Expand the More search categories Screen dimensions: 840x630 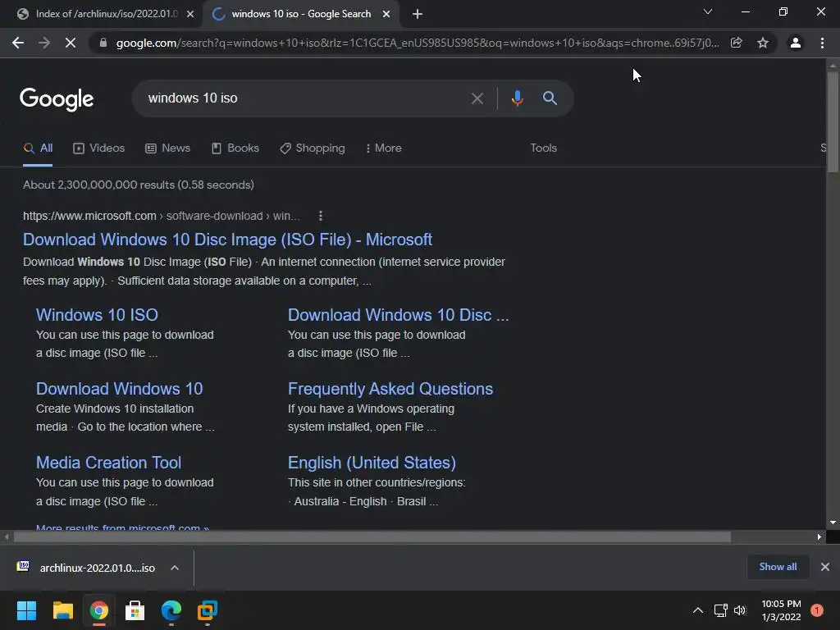(384, 148)
